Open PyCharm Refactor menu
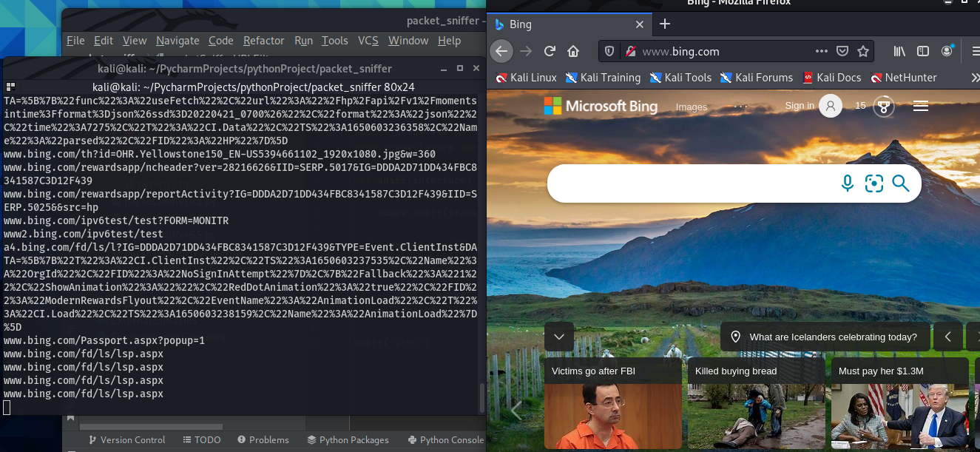The height and width of the screenshot is (452, 980). 264,41
